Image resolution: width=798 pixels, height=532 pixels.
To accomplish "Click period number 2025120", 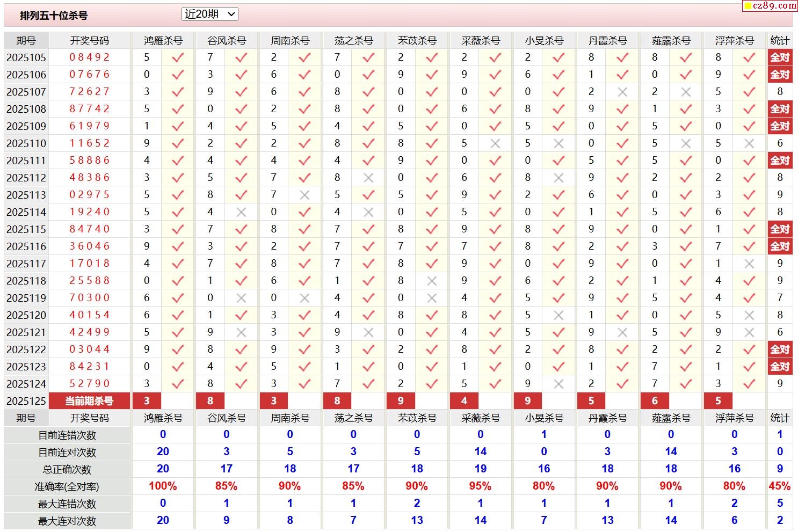I will [26, 315].
